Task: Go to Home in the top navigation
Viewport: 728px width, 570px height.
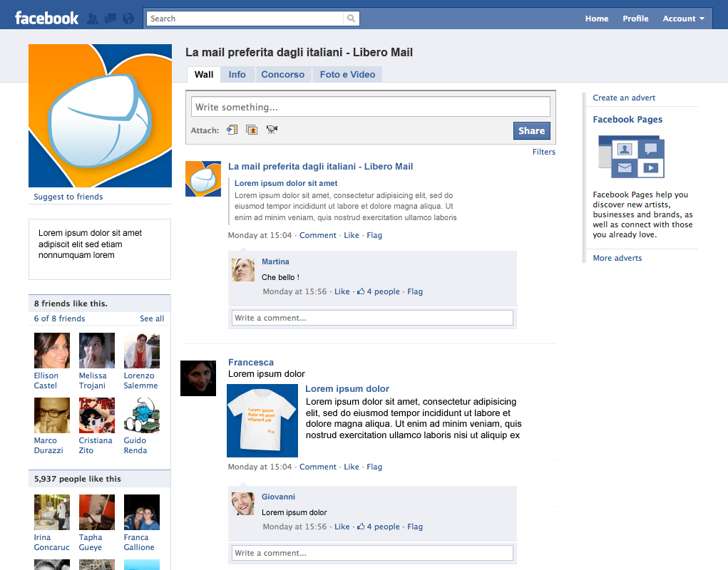Action: pos(597,19)
